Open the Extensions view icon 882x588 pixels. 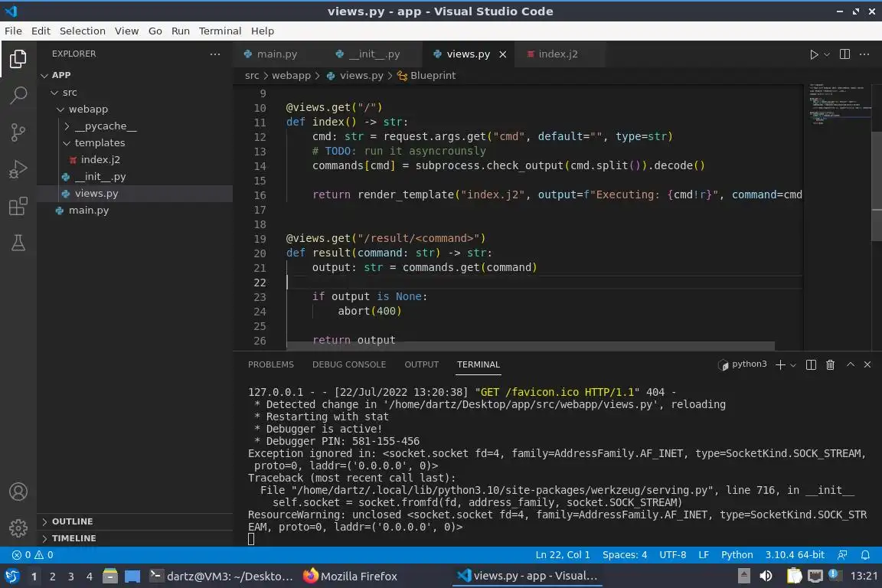click(18, 206)
